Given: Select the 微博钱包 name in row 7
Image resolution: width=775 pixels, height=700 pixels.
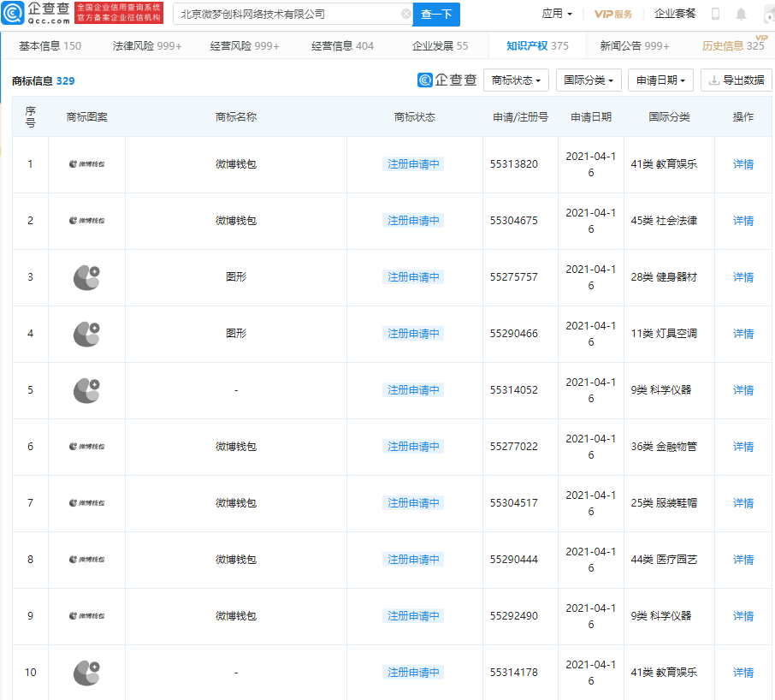Looking at the screenshot, I should point(236,503).
